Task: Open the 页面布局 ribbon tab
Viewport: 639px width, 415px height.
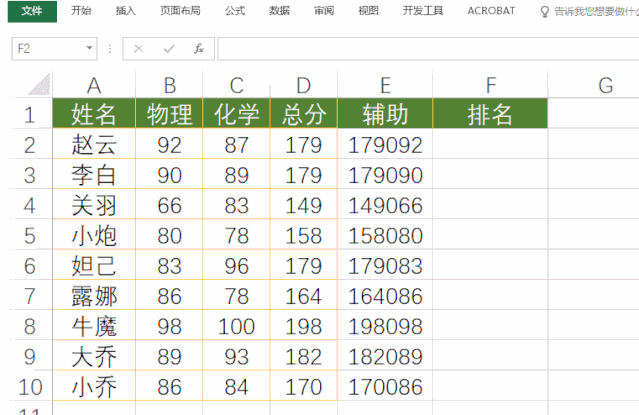Action: [x=180, y=11]
